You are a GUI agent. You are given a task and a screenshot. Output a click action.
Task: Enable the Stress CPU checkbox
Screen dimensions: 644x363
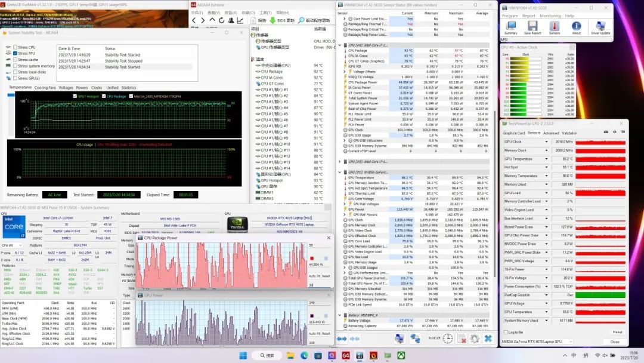click(x=14, y=47)
